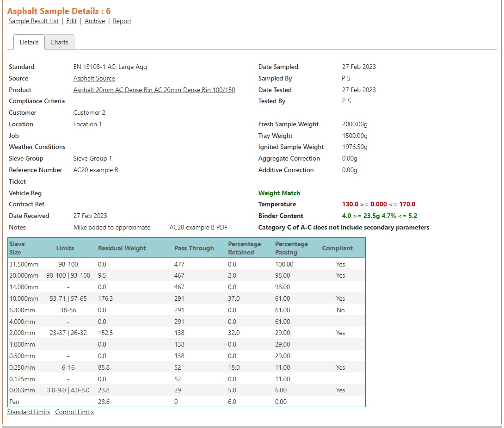504x428 pixels.
Task: Show the Control Limits
Action: [74, 412]
